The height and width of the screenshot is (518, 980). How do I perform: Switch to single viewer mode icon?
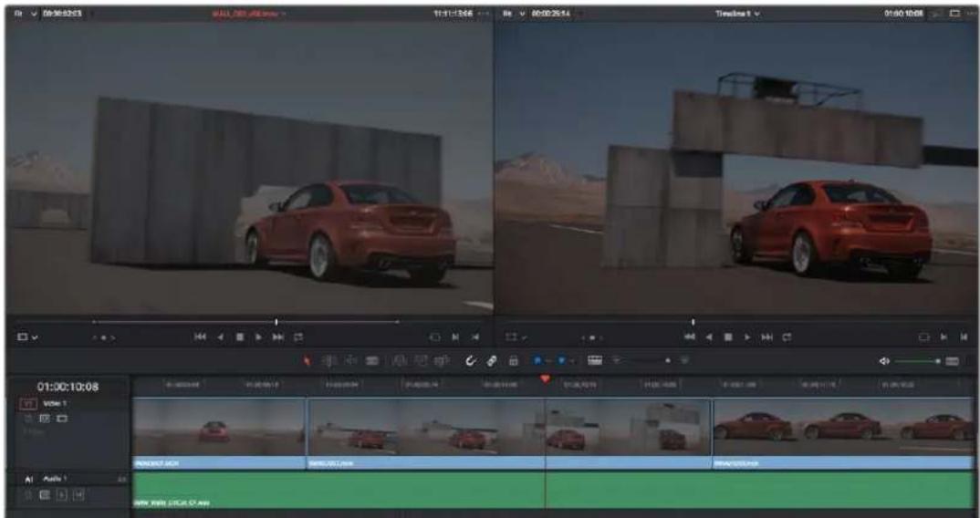click(x=954, y=13)
